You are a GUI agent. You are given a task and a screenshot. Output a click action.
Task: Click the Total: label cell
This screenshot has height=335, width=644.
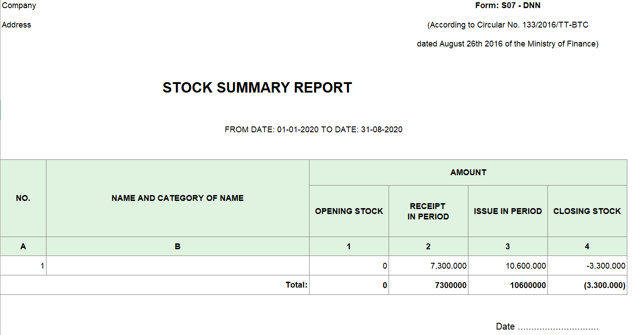[x=296, y=285]
